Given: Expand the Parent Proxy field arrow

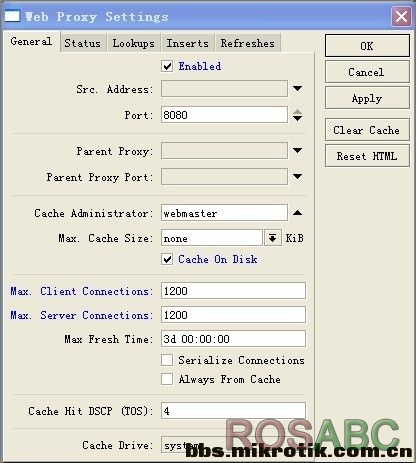Looking at the screenshot, I should click(297, 151).
